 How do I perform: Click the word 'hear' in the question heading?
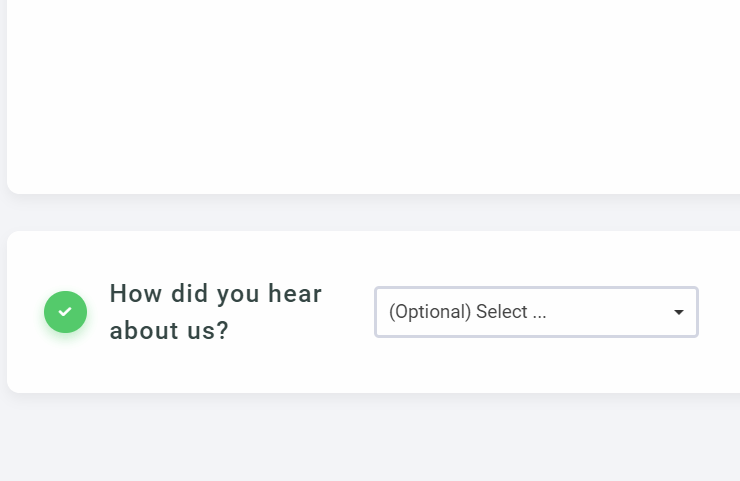click(295, 294)
